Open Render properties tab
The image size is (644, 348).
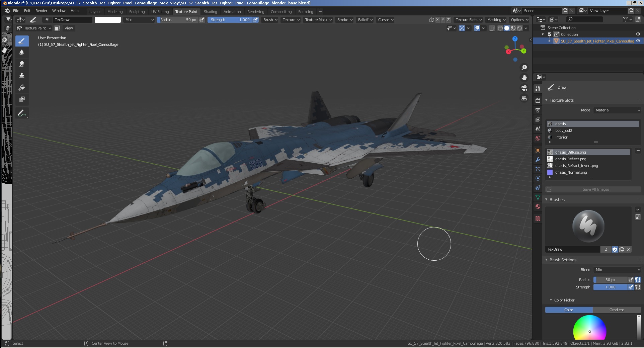(538, 100)
